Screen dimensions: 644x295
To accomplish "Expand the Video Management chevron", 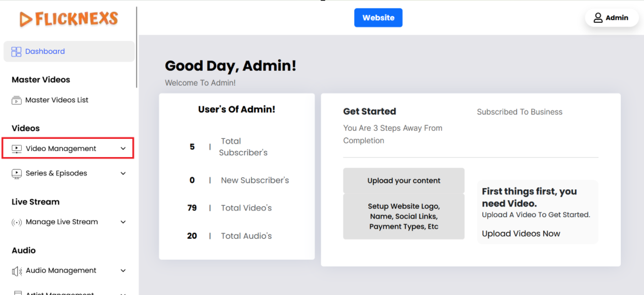I will (123, 149).
